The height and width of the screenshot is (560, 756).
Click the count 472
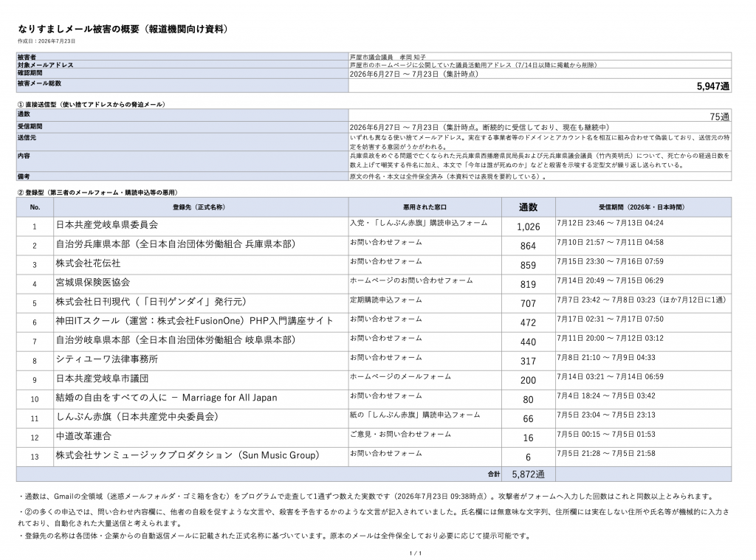pyautogui.click(x=528, y=323)
